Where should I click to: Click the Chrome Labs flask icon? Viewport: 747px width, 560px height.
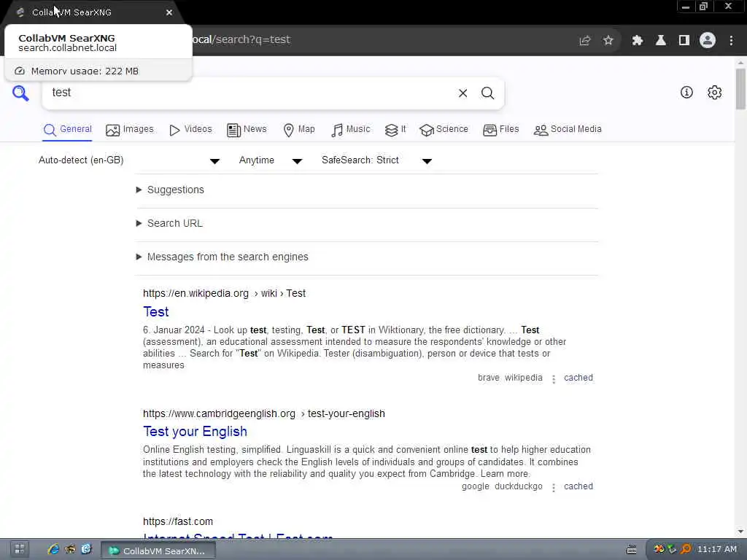pyautogui.click(x=661, y=41)
